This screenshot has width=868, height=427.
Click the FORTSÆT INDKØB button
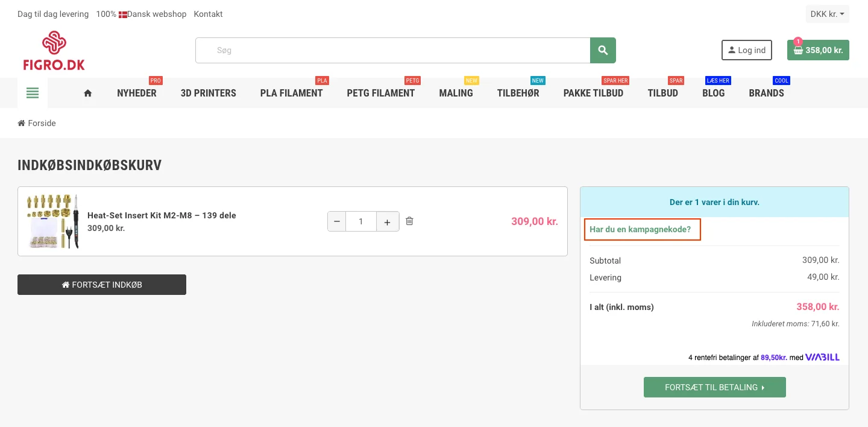click(x=102, y=285)
